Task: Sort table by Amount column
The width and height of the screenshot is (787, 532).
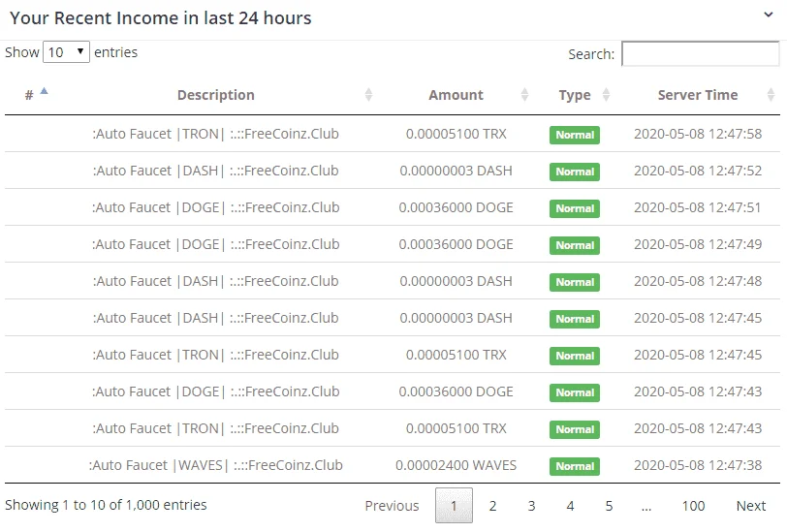Action: (456, 95)
